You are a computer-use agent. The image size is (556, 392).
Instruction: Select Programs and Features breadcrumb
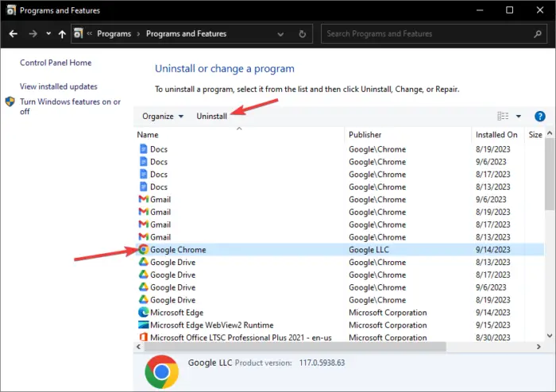click(186, 33)
